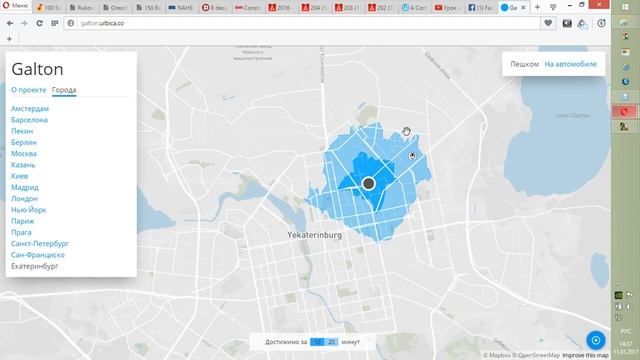640x360 pixels.
Task: Switch travel mode to 'На автомобиле'
Action: coord(571,64)
